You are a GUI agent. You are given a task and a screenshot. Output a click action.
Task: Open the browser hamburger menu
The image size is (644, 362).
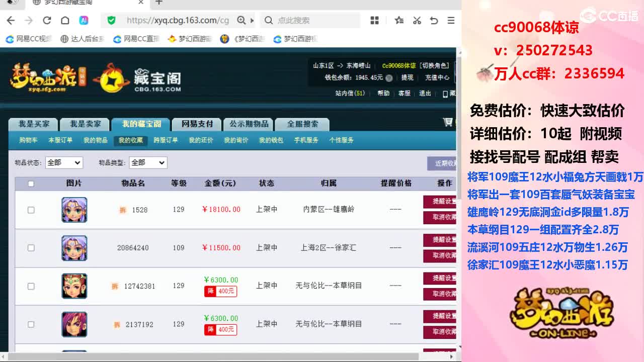coord(451,20)
